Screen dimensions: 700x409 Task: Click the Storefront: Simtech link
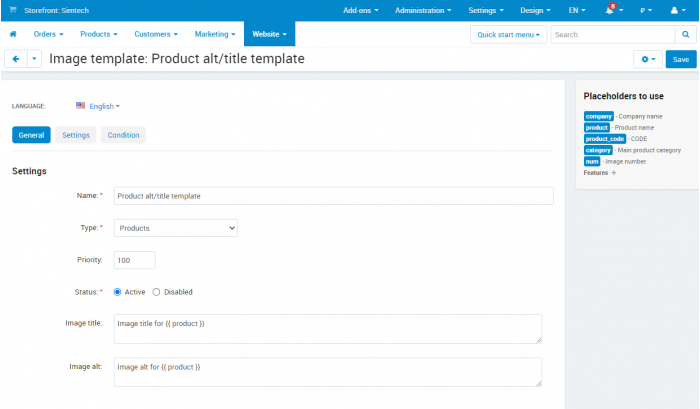click(57, 10)
